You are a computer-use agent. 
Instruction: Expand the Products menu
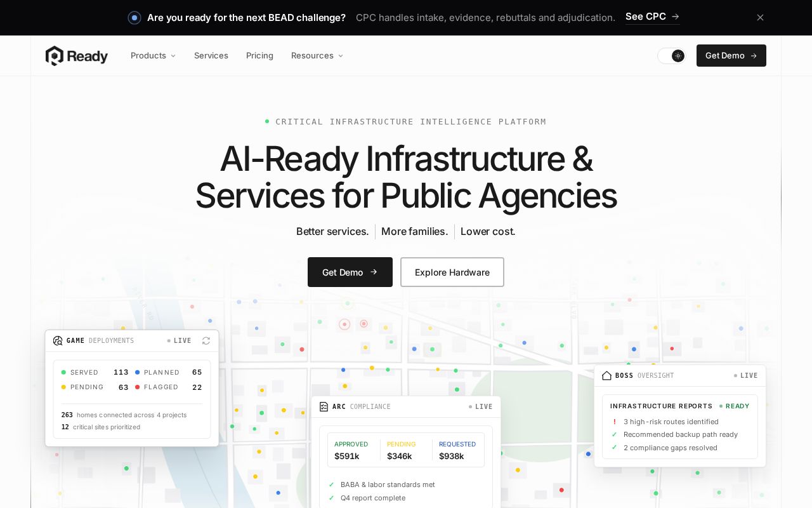point(154,56)
